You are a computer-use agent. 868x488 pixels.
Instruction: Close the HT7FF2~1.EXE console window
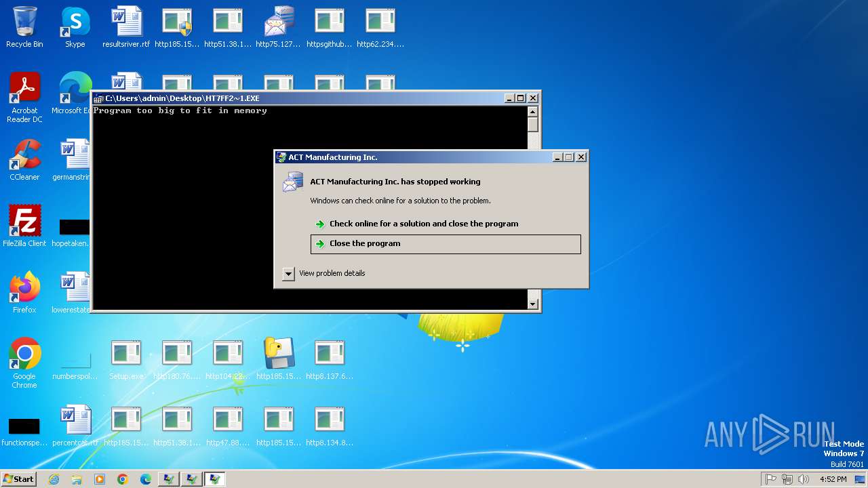[x=533, y=98]
